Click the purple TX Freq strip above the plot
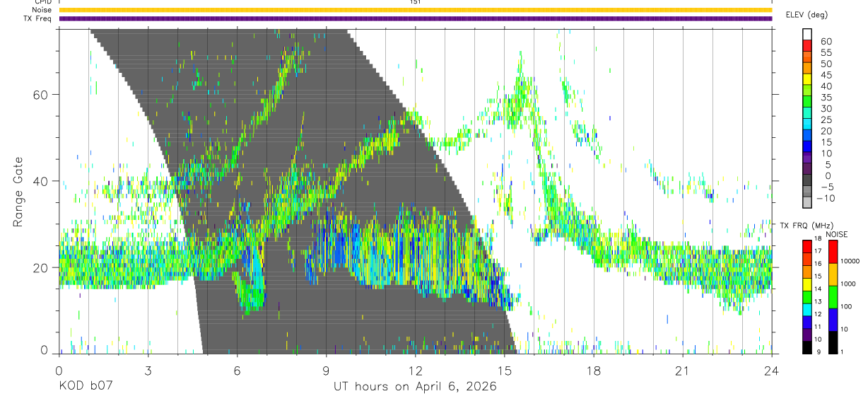This screenshot has height=401, width=868. coord(416,18)
